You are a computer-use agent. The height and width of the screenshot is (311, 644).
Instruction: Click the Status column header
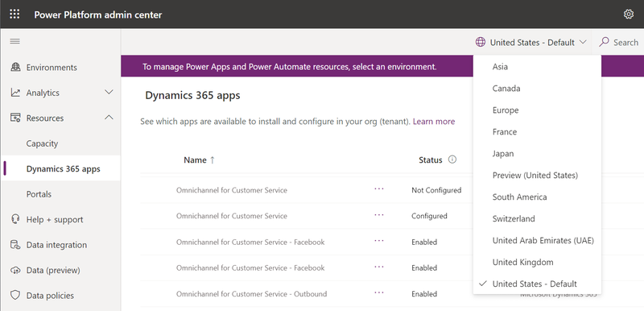coord(431,160)
